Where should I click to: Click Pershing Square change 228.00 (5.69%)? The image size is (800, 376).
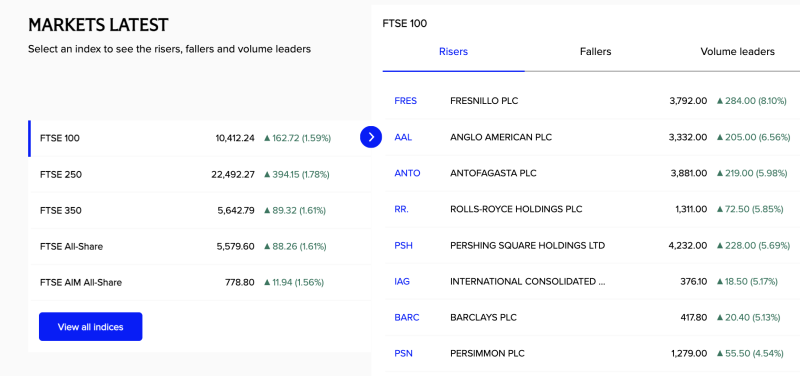[754, 245]
